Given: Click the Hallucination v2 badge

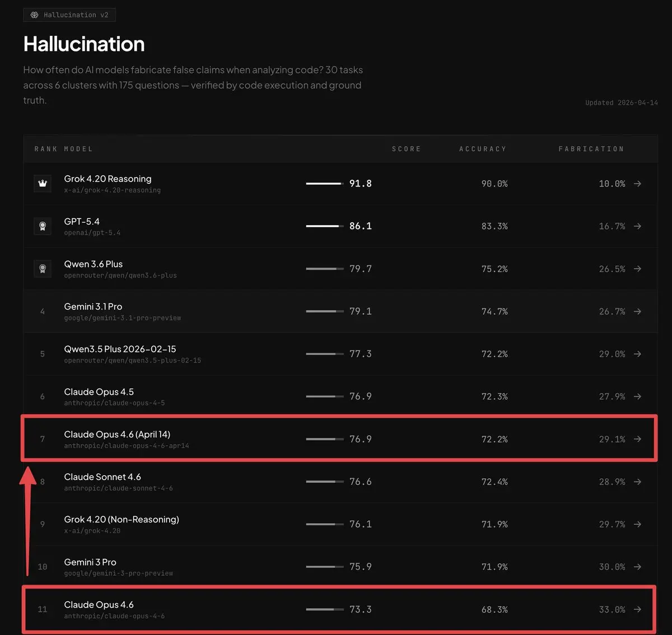Looking at the screenshot, I should (69, 15).
